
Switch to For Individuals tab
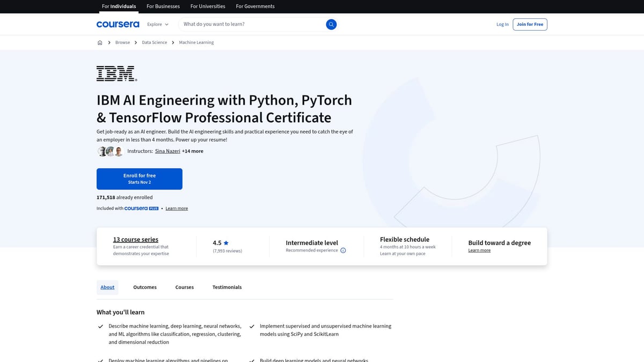pos(119,6)
